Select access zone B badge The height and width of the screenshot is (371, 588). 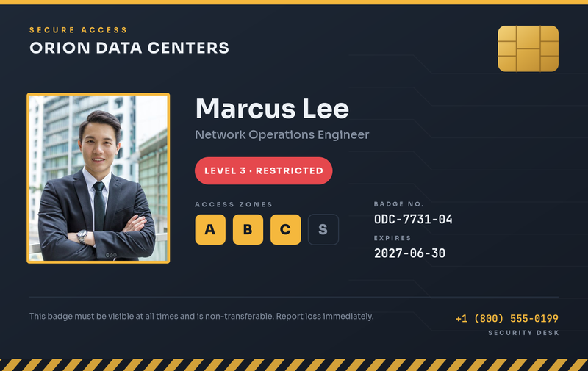coord(248,229)
